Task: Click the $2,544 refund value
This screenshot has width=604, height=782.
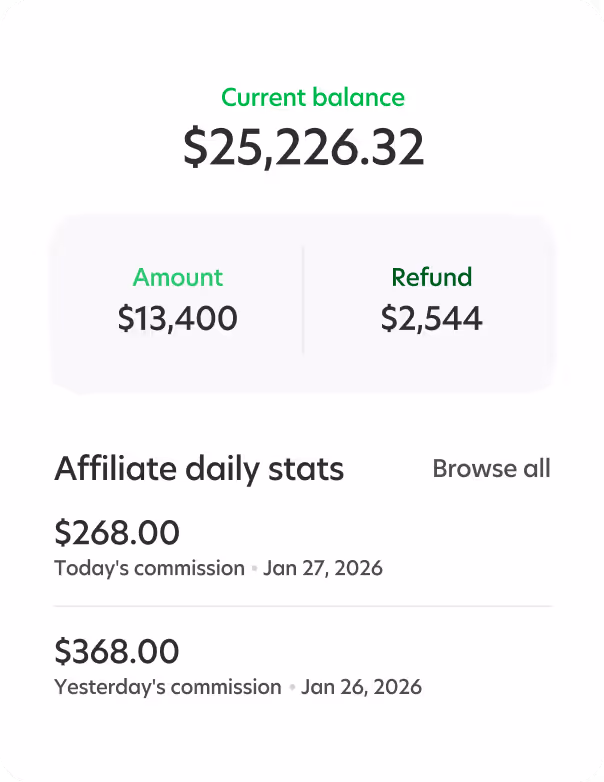Action: 432,318
